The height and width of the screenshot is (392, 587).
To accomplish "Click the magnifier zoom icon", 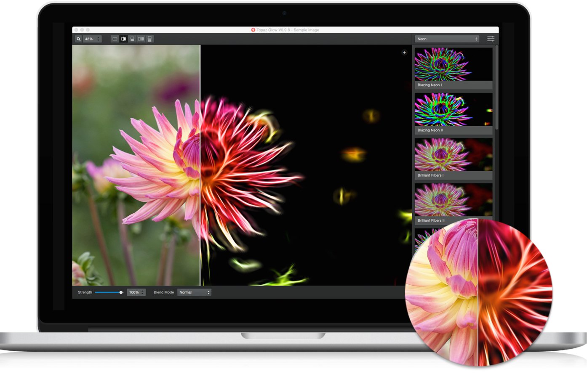I will point(78,39).
